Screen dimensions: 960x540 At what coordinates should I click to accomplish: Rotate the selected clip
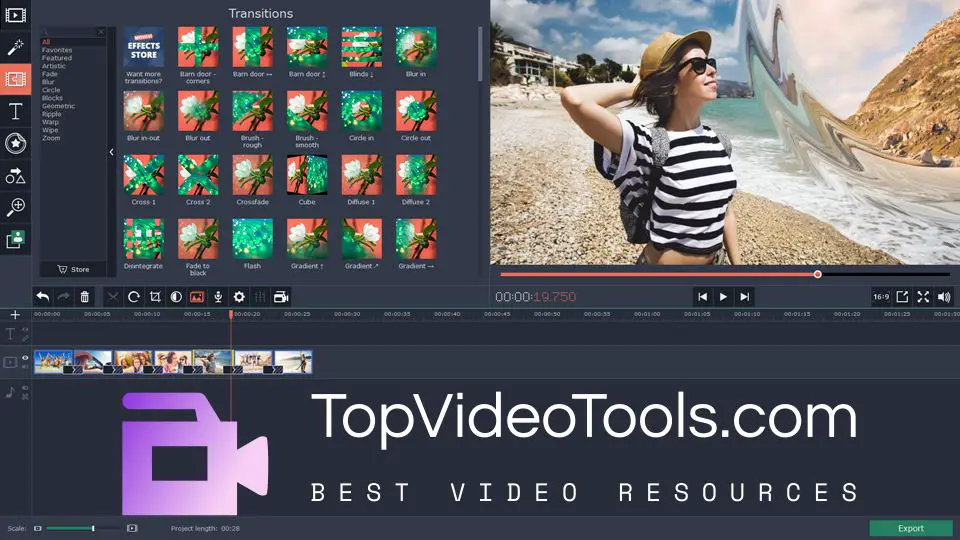pyautogui.click(x=133, y=297)
